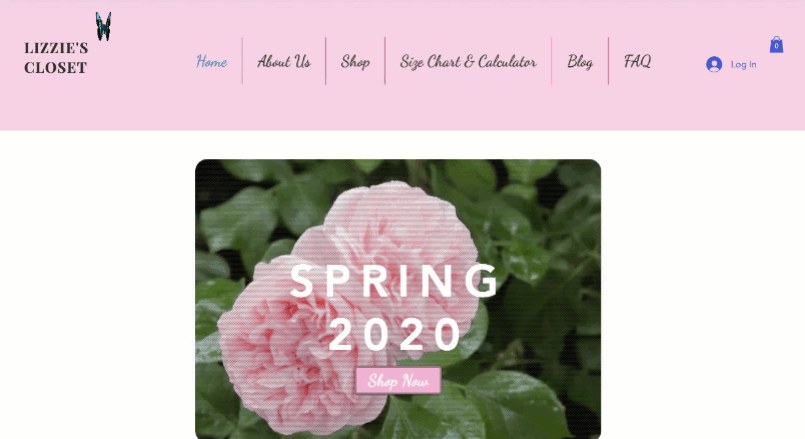The width and height of the screenshot is (805, 439).
Task: Click the SPRING heading on banner
Action: tap(394, 280)
